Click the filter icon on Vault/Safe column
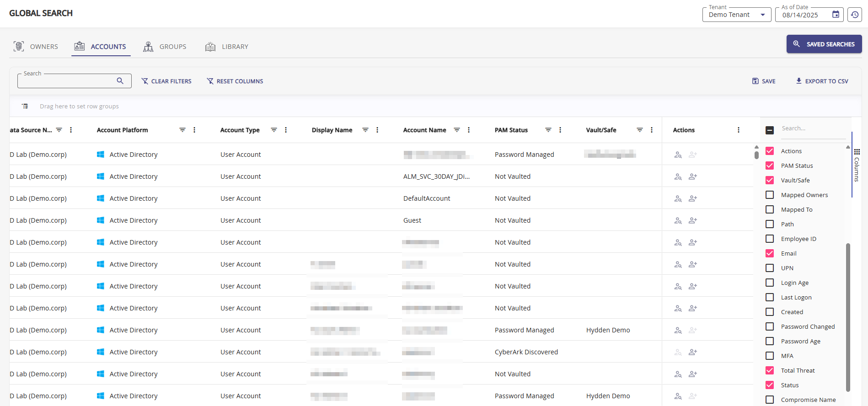The image size is (868, 406). tap(640, 130)
